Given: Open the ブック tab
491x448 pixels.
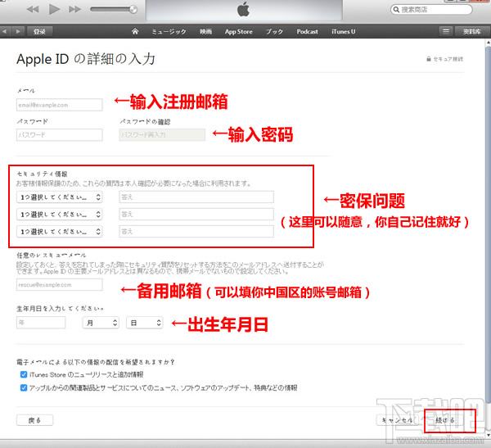Looking at the screenshot, I should 274,32.
